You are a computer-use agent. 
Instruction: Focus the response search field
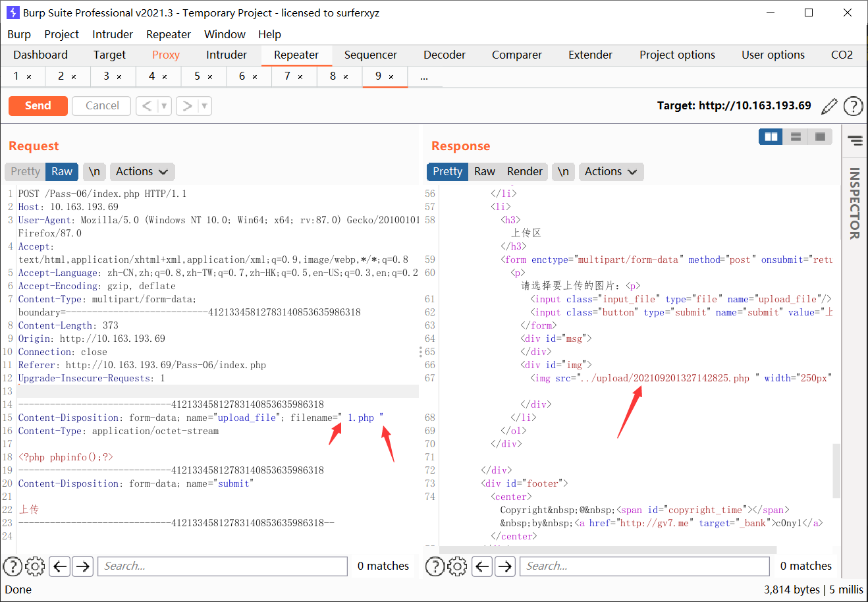pos(645,566)
